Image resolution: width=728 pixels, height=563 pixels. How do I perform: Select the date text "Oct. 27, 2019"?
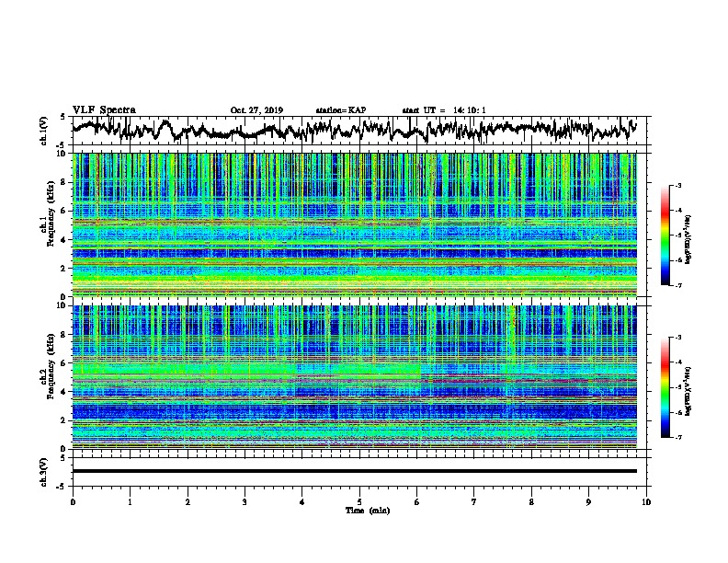point(256,110)
